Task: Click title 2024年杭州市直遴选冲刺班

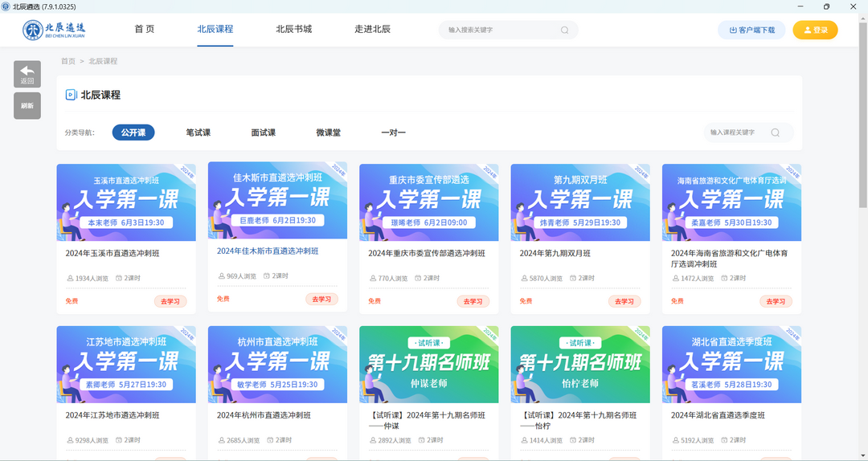Action: pyautogui.click(x=264, y=415)
